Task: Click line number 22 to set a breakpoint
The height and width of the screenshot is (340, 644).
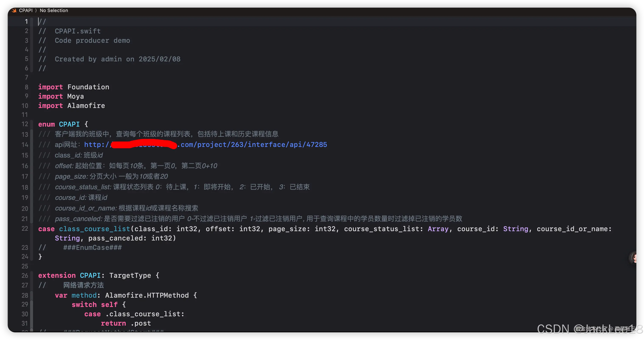Action: (x=25, y=229)
